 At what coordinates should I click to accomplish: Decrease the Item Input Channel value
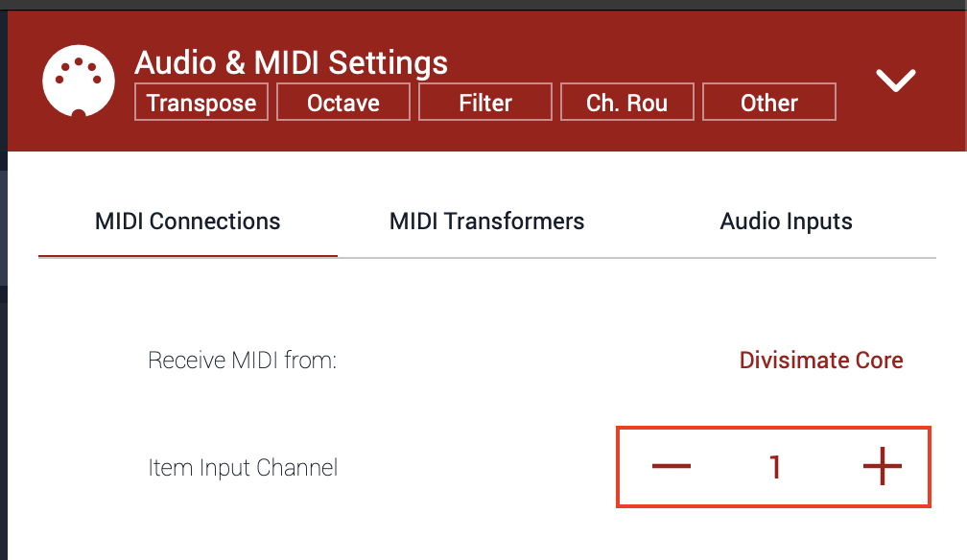[x=672, y=467]
